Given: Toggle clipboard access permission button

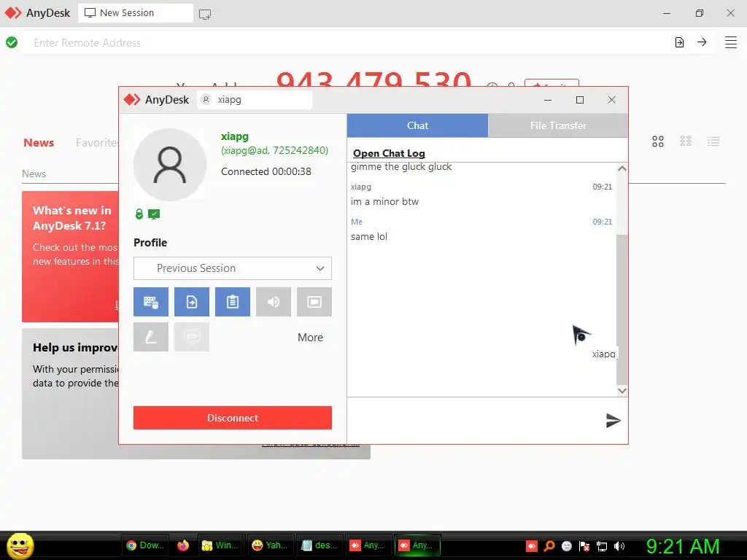Looking at the screenshot, I should pyautogui.click(x=233, y=302).
